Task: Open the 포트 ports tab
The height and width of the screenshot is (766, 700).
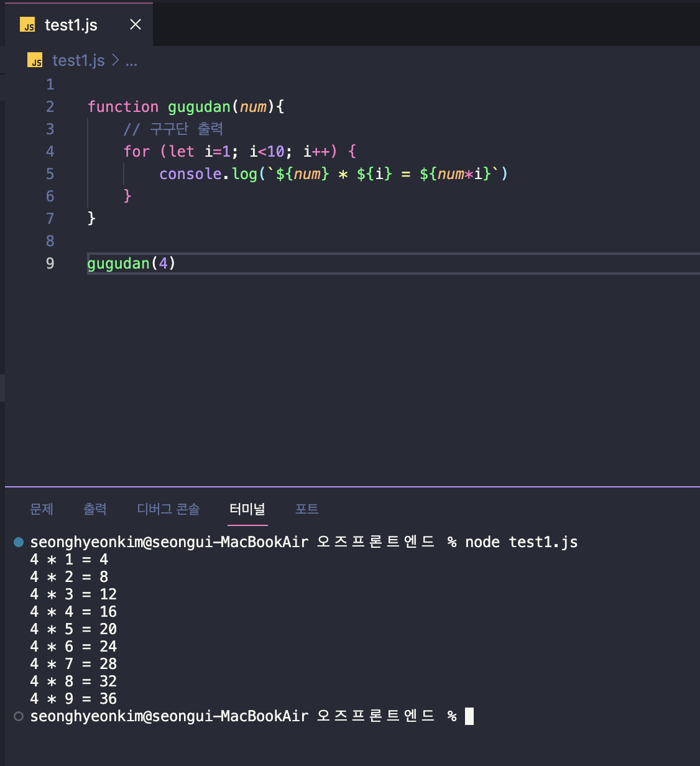Action: tap(307, 509)
